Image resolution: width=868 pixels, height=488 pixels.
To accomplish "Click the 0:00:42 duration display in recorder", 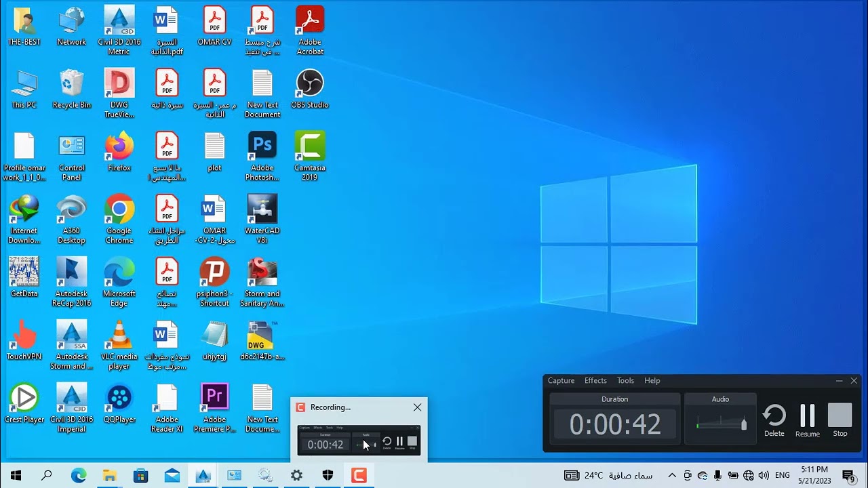I will point(615,425).
